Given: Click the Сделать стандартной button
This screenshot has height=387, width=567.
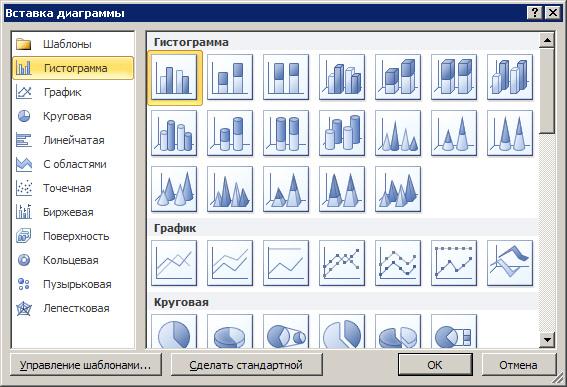Looking at the screenshot, I should click(246, 365).
